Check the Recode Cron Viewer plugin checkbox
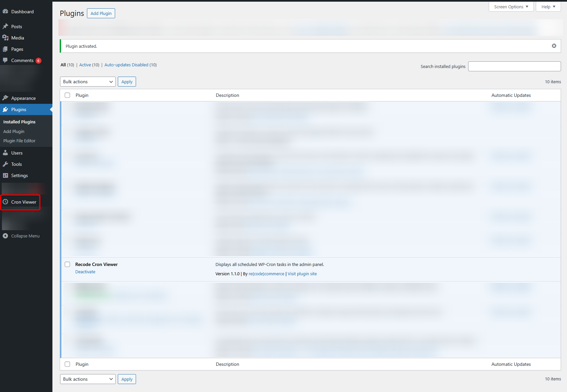567x392 pixels. (67, 264)
